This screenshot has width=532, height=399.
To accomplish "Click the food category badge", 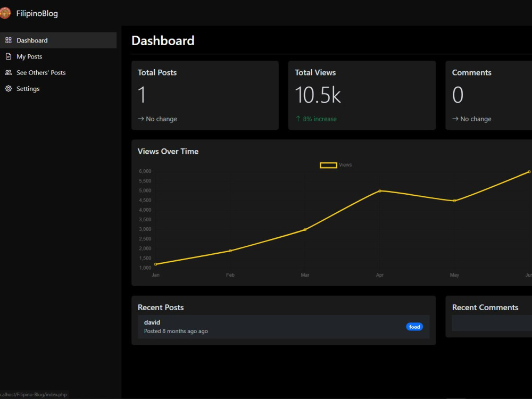I will [x=414, y=327].
